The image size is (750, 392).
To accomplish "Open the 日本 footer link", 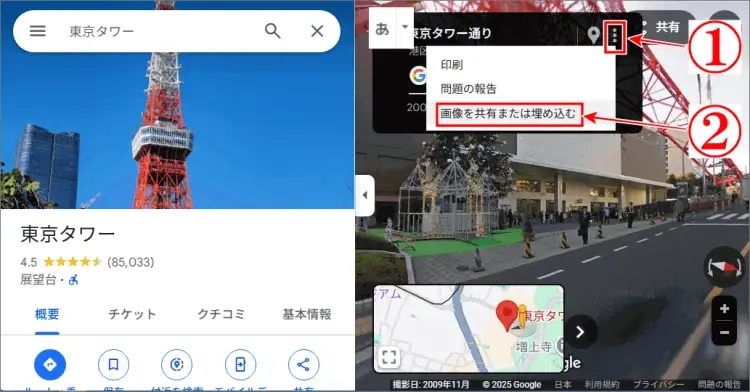I will click(563, 384).
